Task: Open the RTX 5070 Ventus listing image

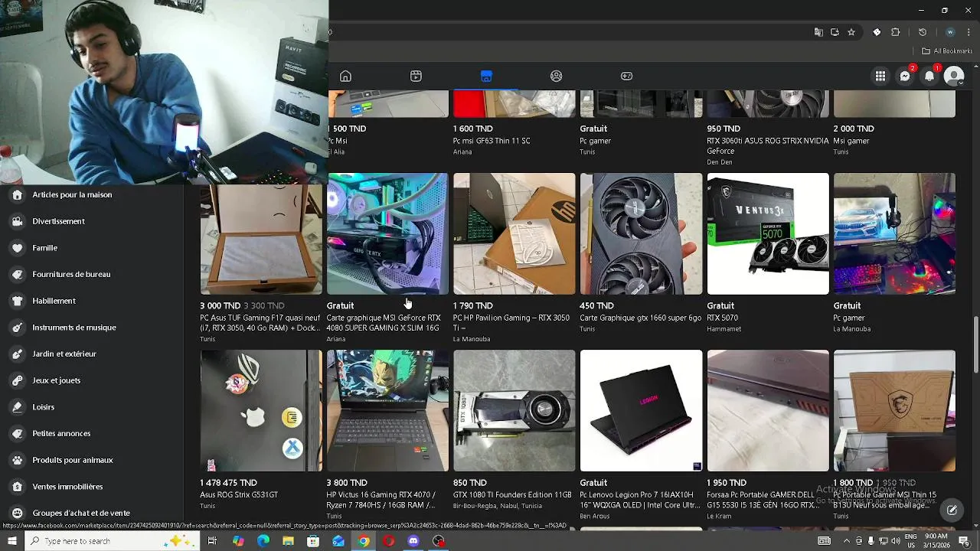Action: pyautogui.click(x=768, y=233)
